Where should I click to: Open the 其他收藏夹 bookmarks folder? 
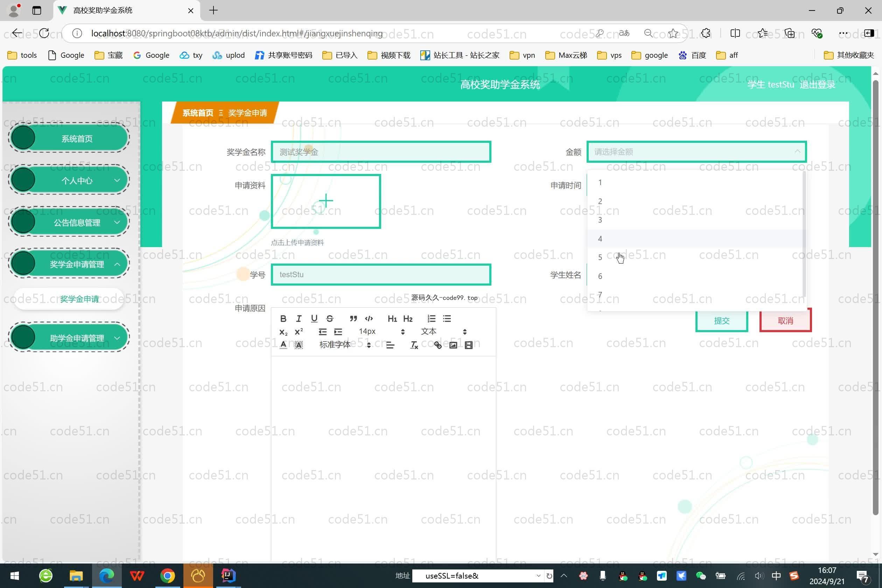(x=849, y=56)
